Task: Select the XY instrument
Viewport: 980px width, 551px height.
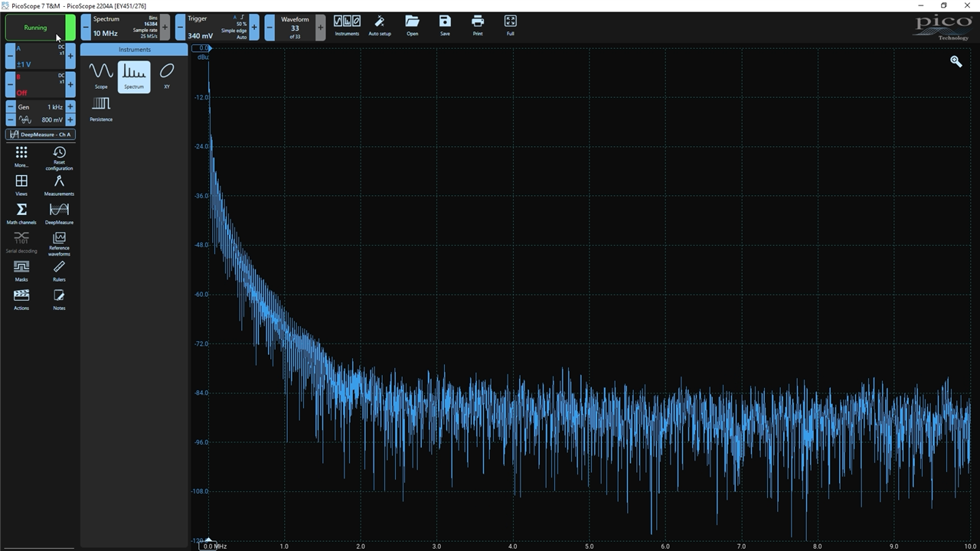Action: [x=167, y=76]
